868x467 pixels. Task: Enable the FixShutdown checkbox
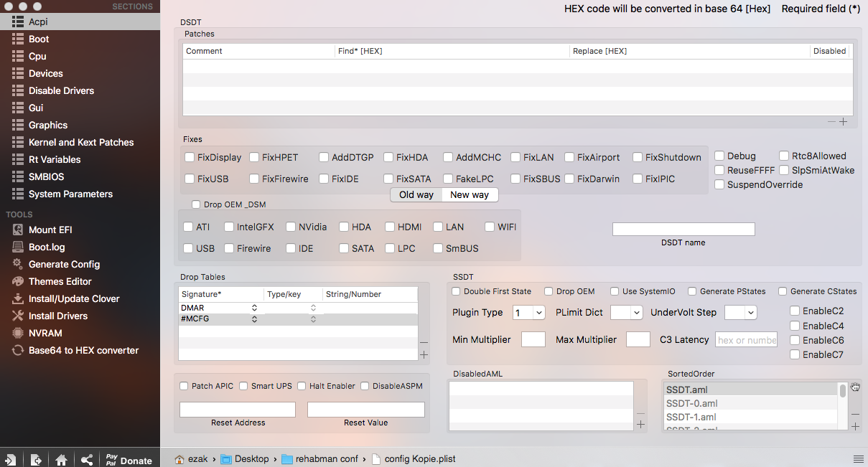click(638, 157)
